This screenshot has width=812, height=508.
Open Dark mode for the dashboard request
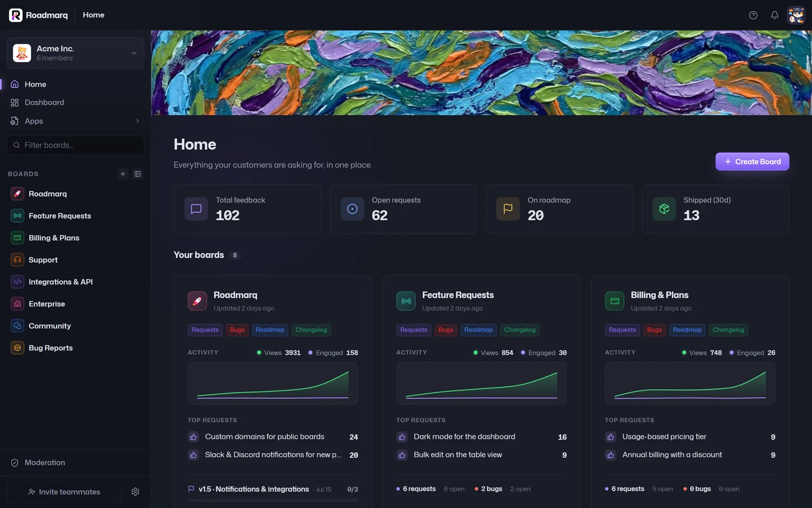click(464, 437)
